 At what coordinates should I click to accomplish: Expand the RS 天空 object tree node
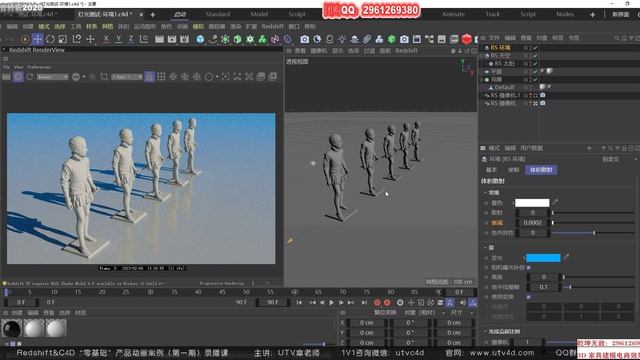(x=482, y=56)
